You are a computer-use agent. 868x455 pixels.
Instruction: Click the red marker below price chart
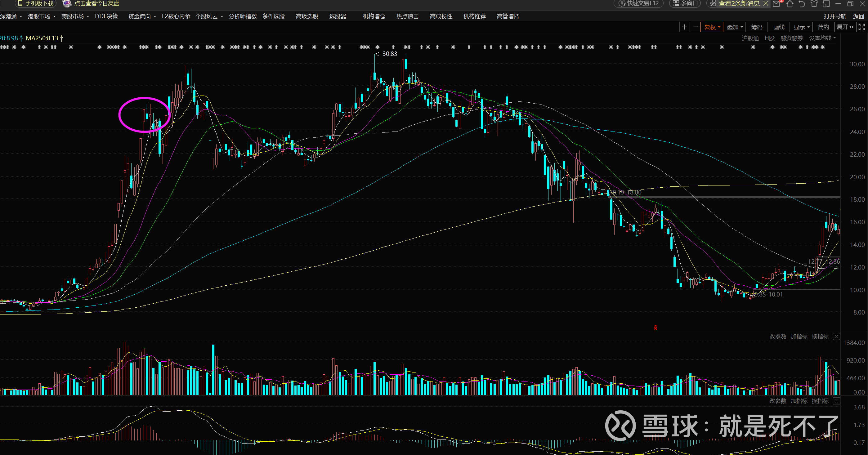coord(655,328)
